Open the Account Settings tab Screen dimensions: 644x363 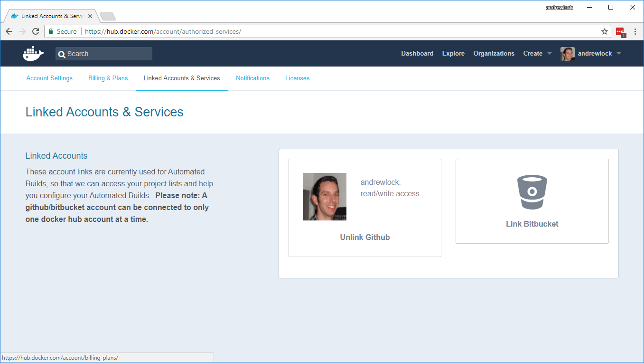click(x=49, y=78)
